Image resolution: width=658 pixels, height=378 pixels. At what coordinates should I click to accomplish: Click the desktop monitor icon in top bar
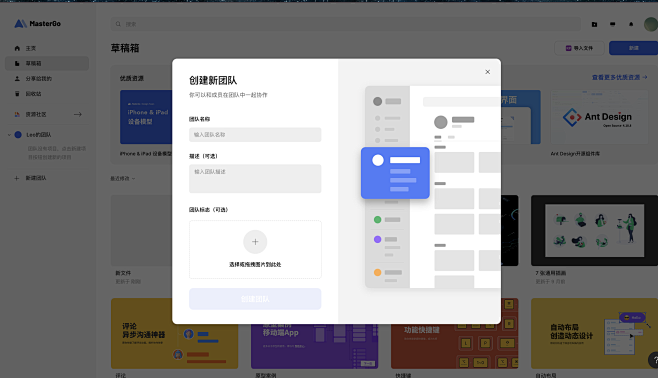tap(613, 24)
